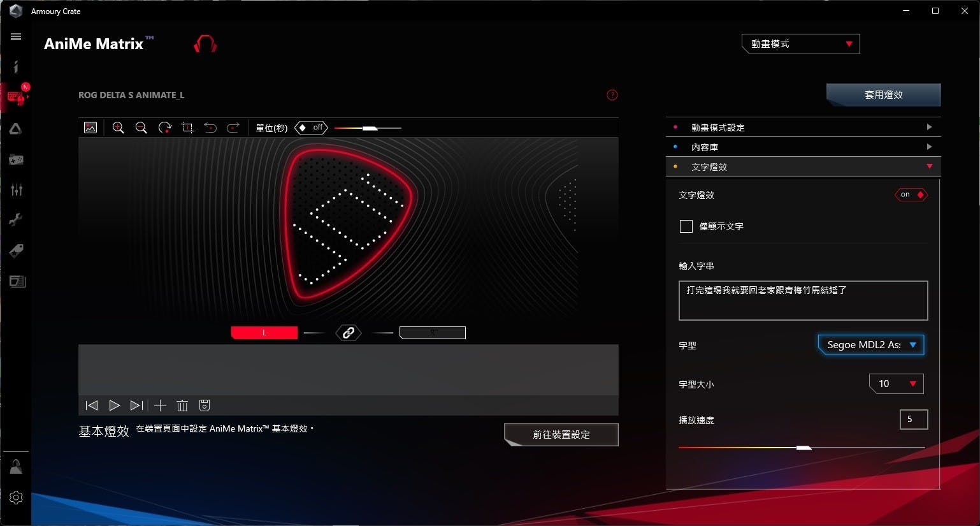Open the 字型大小 10 dropdown
Image resolution: width=980 pixels, height=526 pixels.
coord(897,384)
